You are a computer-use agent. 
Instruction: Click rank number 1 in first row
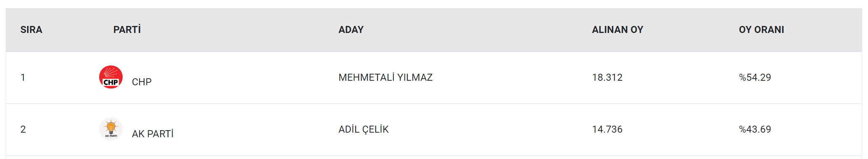[x=23, y=77]
